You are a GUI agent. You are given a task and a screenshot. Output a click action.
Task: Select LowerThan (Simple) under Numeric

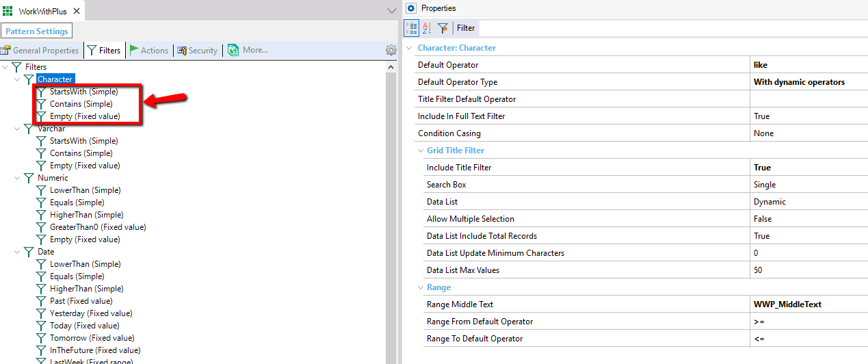tap(84, 190)
